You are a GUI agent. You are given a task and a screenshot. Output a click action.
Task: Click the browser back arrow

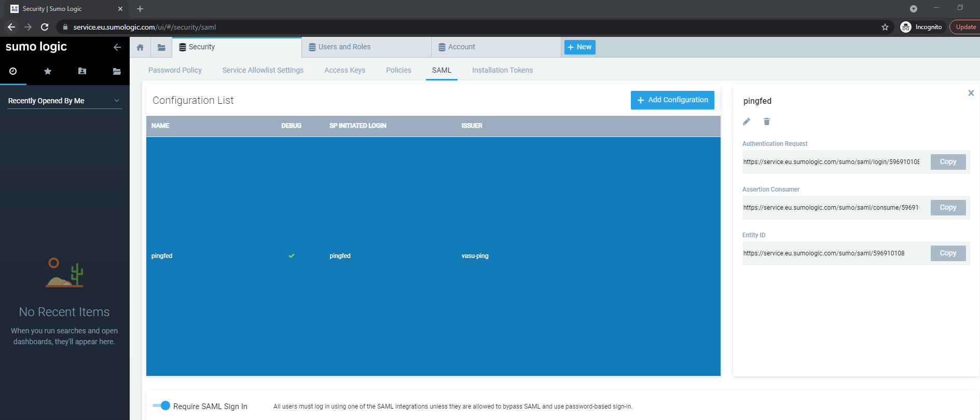(11, 27)
